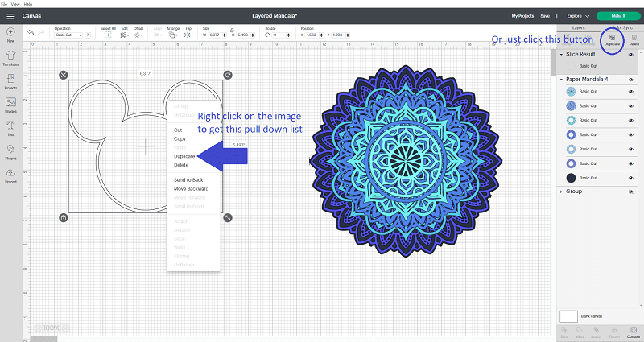Open the Help menu
Image resolution: width=644 pixels, height=342 pixels.
tap(28, 4)
